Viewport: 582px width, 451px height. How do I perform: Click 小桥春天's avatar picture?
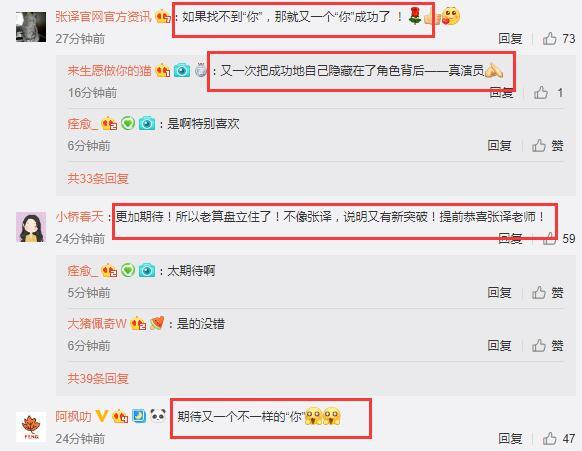pos(31,227)
